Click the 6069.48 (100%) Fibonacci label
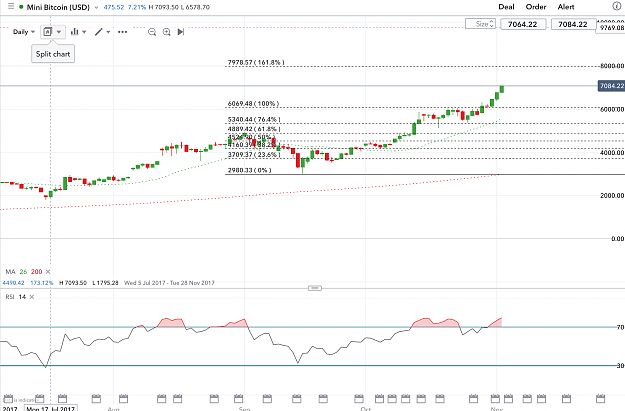The height and width of the screenshot is (411, 625). [253, 104]
